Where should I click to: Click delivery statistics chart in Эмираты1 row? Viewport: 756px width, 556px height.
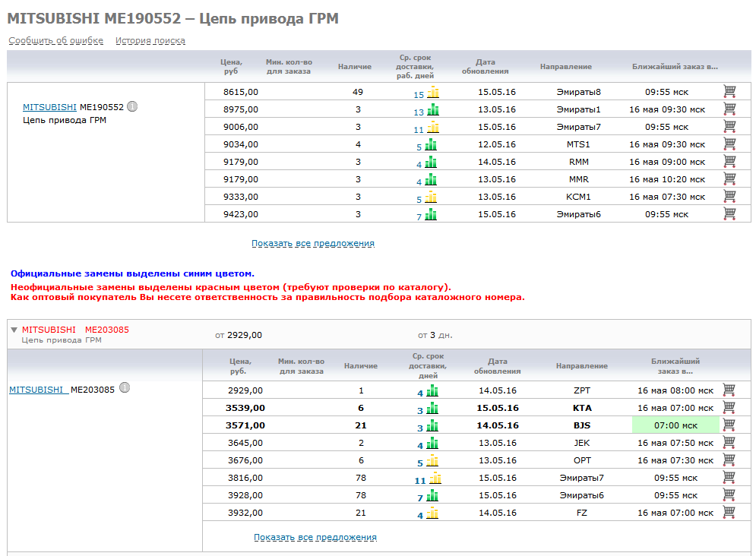pos(432,110)
